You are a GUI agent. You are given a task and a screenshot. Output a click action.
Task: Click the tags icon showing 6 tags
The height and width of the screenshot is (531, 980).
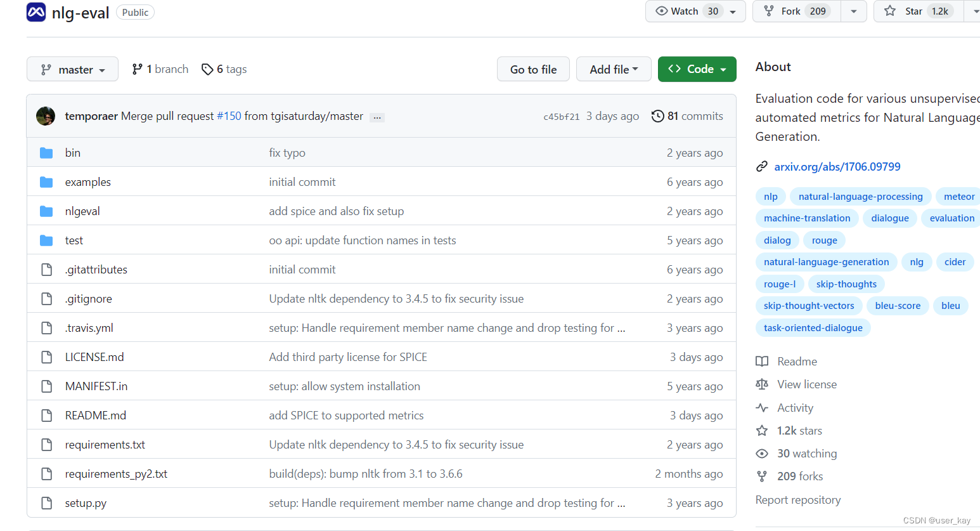[207, 69]
